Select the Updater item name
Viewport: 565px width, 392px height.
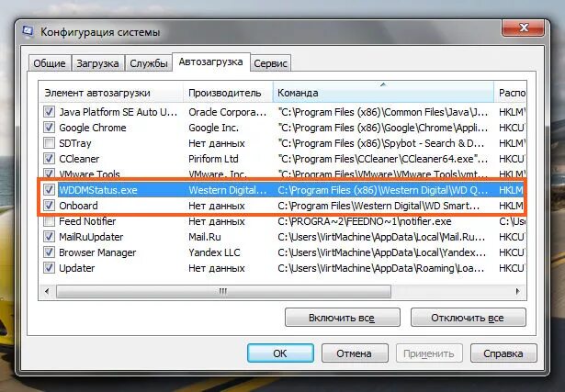click(x=77, y=268)
